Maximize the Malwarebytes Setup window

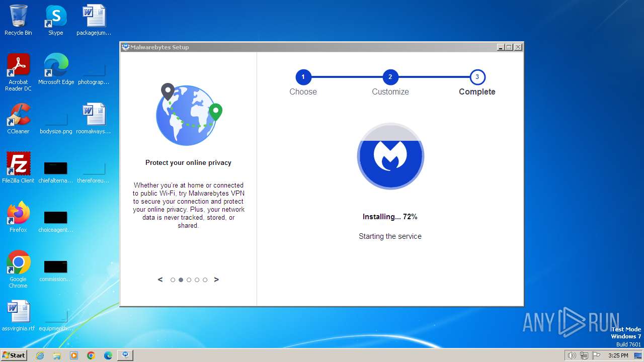click(509, 47)
